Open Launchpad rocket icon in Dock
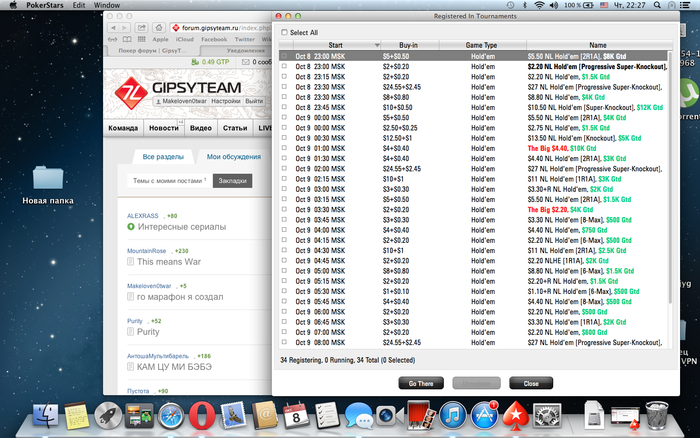The width and height of the screenshot is (700, 438). click(x=108, y=416)
